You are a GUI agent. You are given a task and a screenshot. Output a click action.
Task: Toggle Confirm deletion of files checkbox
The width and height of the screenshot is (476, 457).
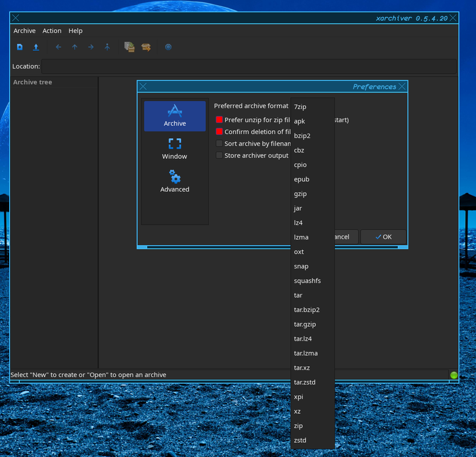219,131
